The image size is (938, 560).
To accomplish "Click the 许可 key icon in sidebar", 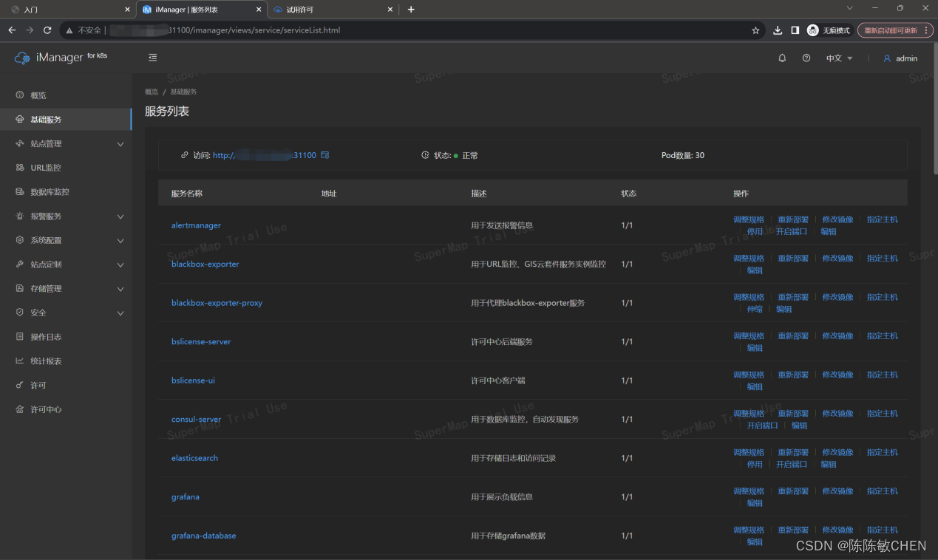I will coord(20,386).
